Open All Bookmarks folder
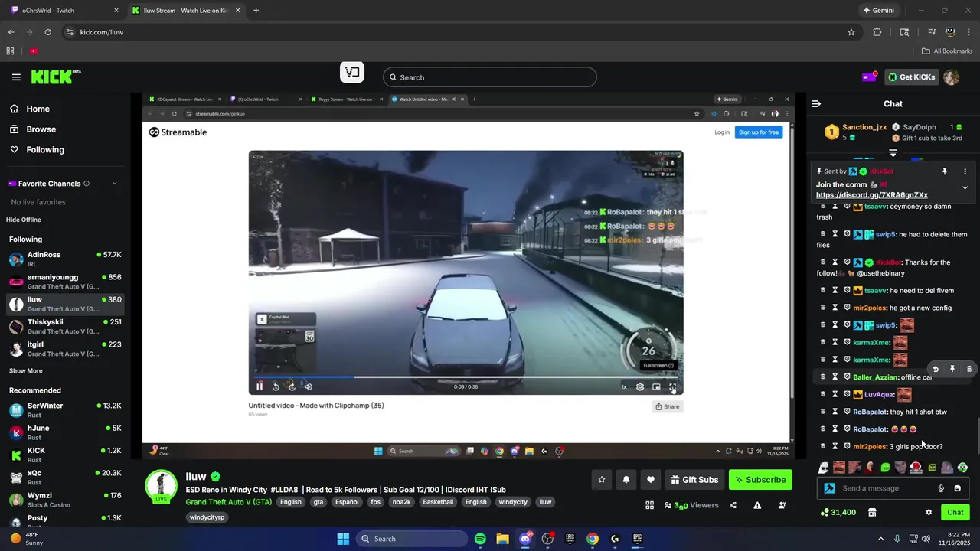Image resolution: width=980 pixels, height=551 pixels. (x=947, y=51)
